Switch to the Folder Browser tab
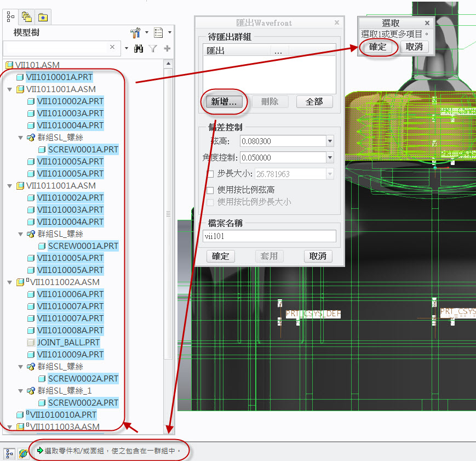The height and width of the screenshot is (461, 476). [x=26, y=16]
